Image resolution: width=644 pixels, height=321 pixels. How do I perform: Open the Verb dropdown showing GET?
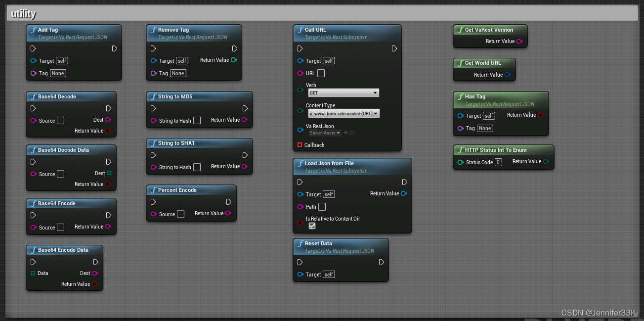click(343, 92)
